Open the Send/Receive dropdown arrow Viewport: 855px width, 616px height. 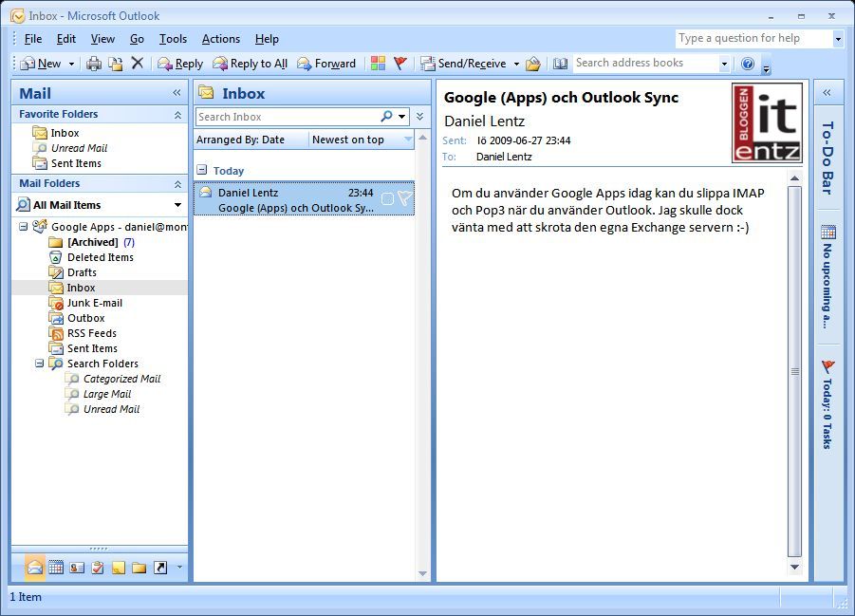516,64
